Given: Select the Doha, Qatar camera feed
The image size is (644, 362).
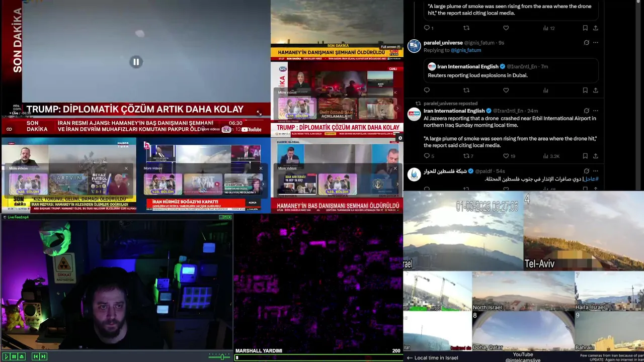Looking at the screenshot, I should pos(523,331).
